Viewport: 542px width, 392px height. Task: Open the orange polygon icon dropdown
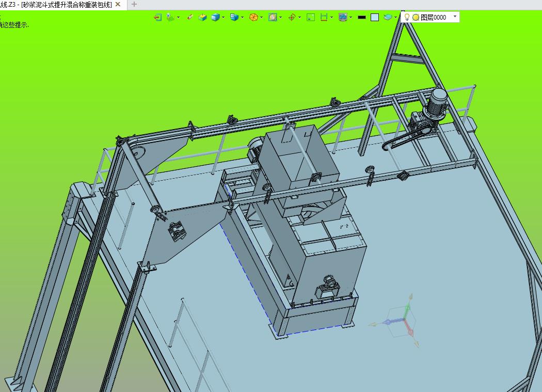pyautogui.click(x=262, y=17)
